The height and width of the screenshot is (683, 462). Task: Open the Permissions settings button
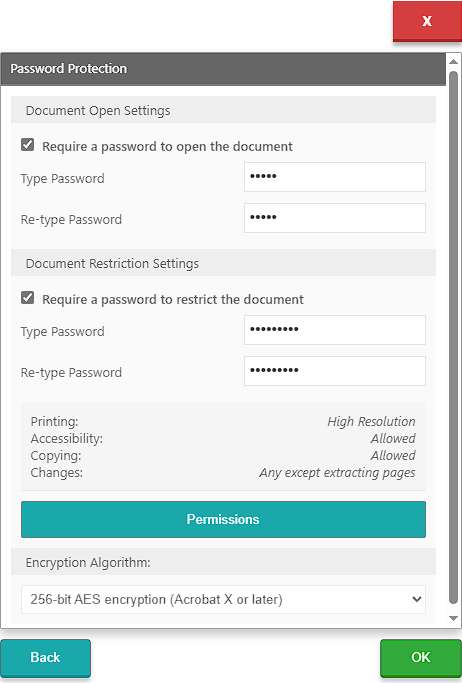tap(223, 519)
